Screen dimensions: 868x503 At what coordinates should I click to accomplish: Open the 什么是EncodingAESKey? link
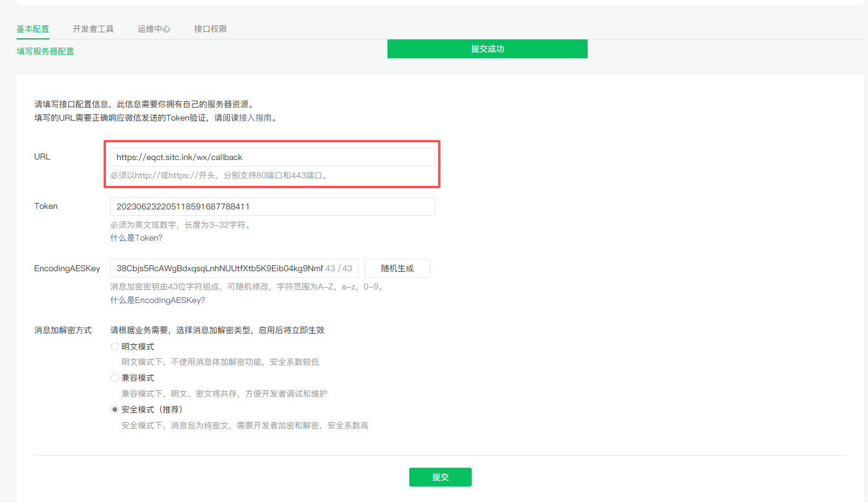[x=157, y=300]
